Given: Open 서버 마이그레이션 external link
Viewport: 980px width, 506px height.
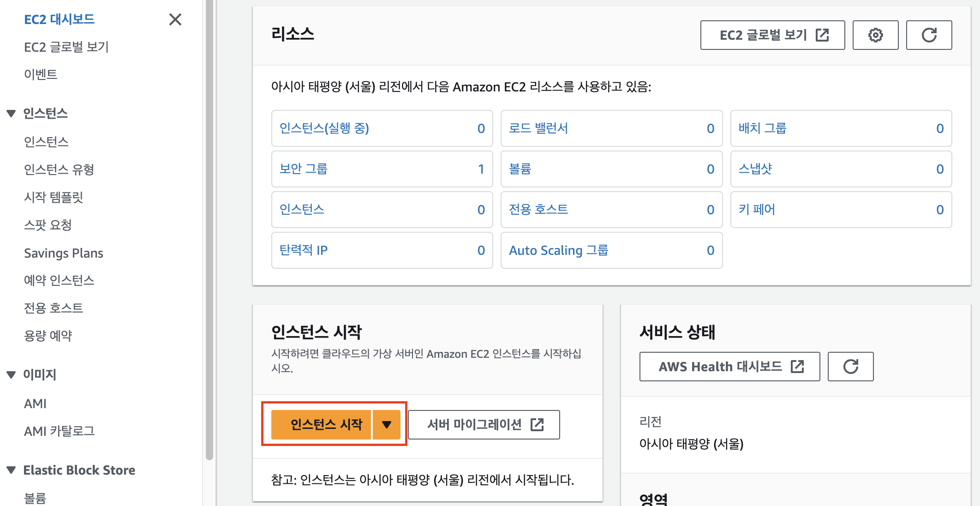Looking at the screenshot, I should click(x=484, y=425).
